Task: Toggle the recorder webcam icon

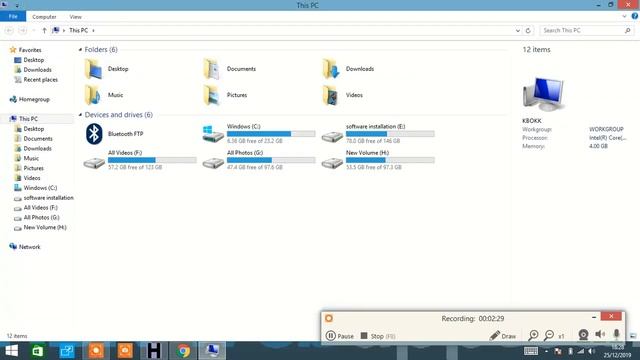Action: (x=583, y=335)
